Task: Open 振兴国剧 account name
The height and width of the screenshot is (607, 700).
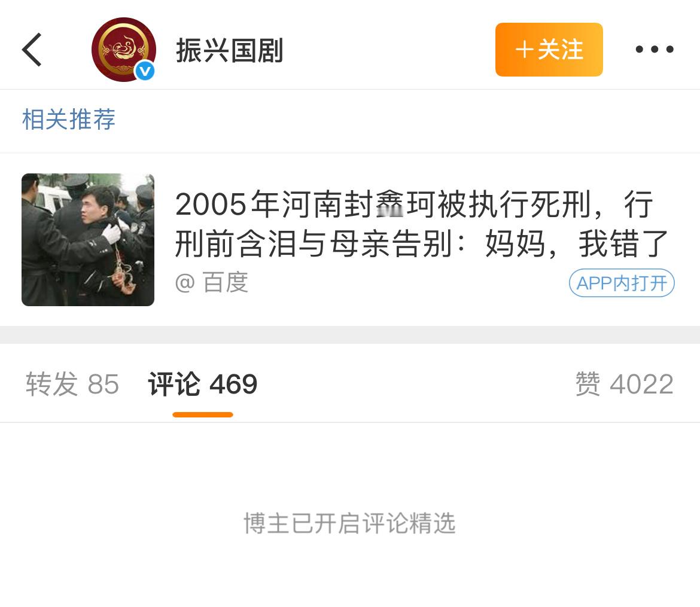Action: 230,50
